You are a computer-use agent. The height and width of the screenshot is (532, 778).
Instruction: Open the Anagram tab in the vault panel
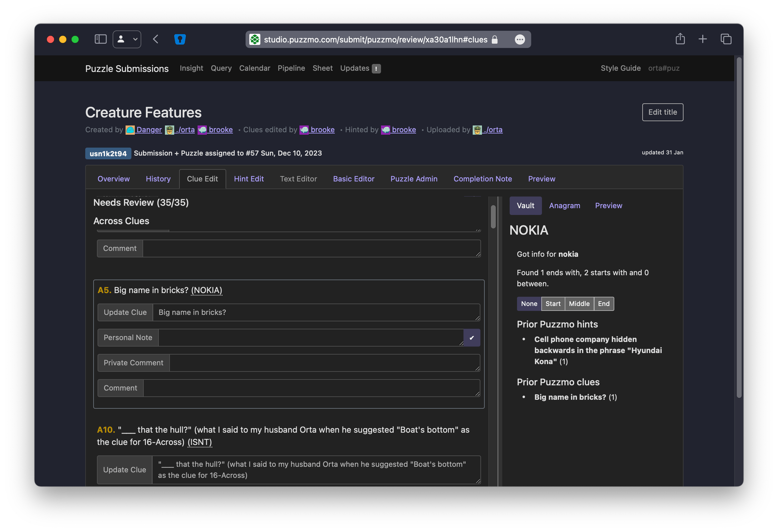point(564,205)
